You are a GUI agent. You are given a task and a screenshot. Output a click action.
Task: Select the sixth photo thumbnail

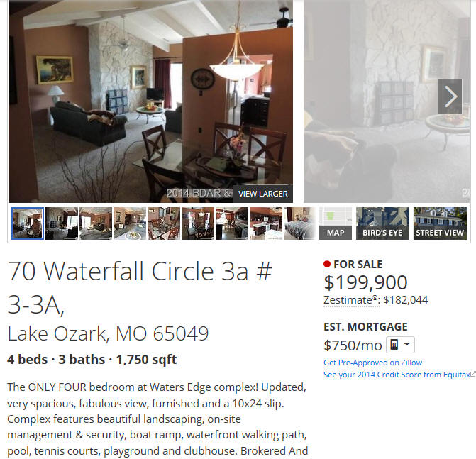(x=198, y=223)
